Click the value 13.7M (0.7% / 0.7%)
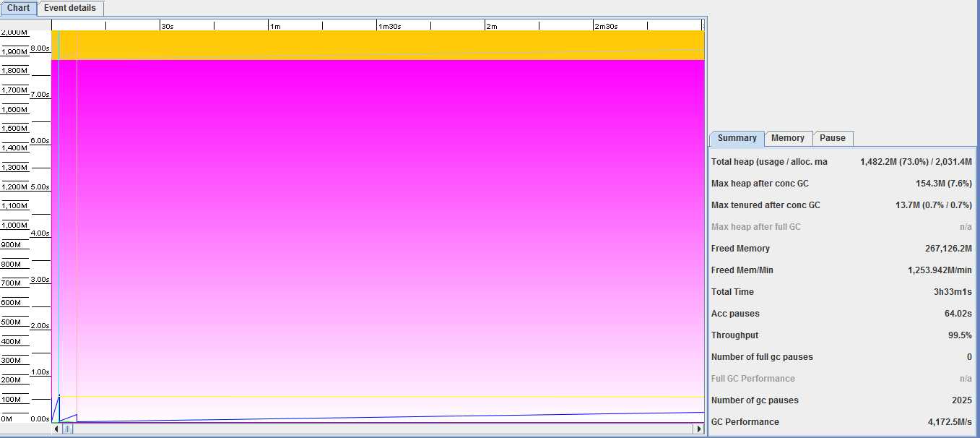Screen dimensions: 980x438 934,205
